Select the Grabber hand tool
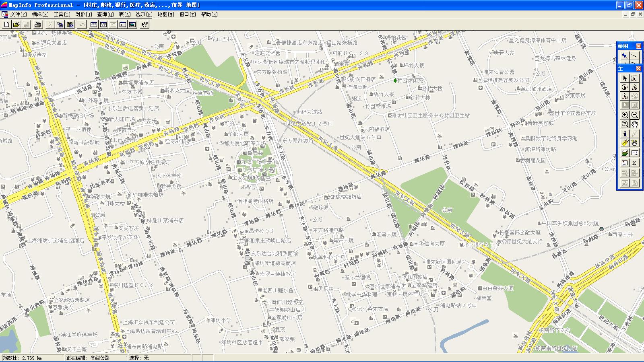The width and height of the screenshot is (644, 362). [634, 124]
